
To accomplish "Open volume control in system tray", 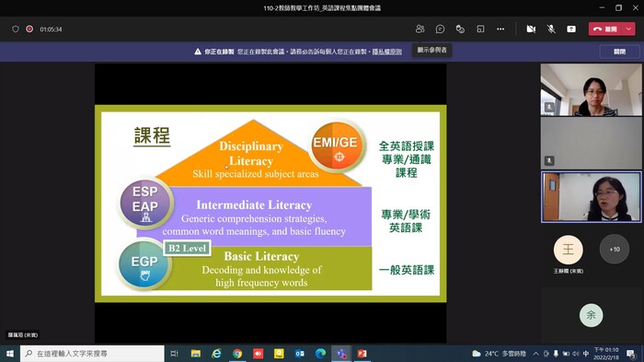I will [x=575, y=354].
